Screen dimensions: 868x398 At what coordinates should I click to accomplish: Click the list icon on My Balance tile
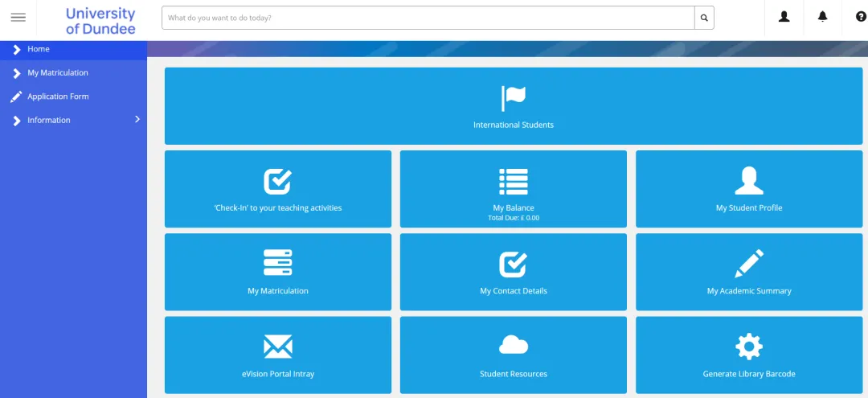(x=513, y=182)
